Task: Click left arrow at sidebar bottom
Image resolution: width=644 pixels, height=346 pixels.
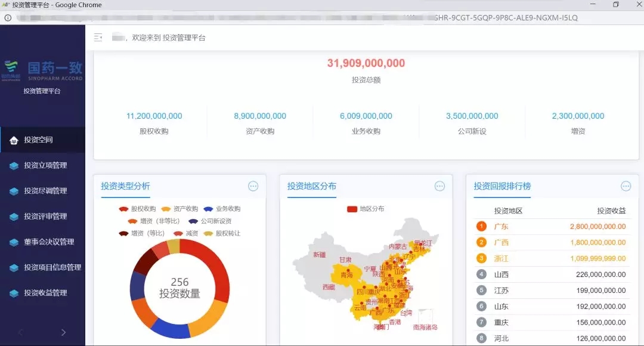Action: click(x=21, y=332)
